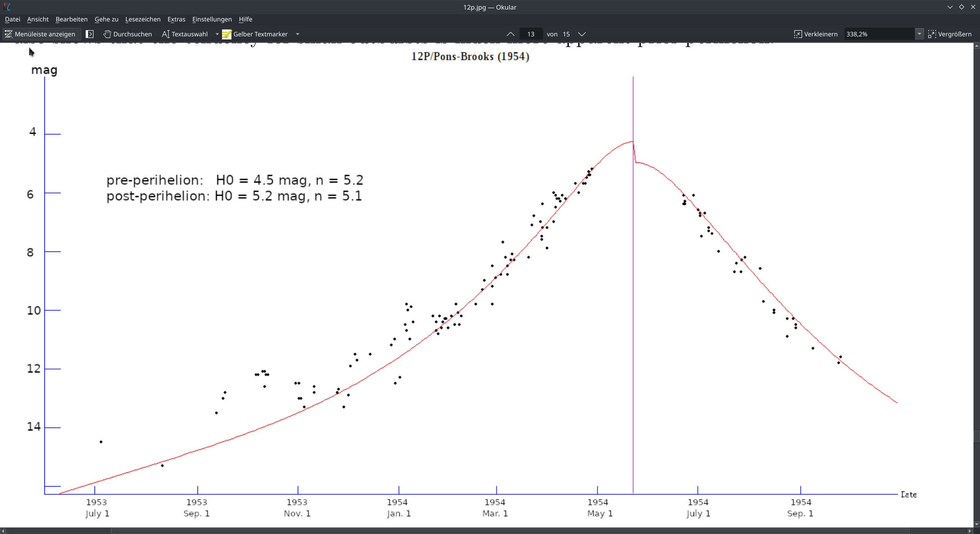The height and width of the screenshot is (534, 980).
Task: Expand Gelber Textmarker dropdown arrow
Action: [297, 34]
